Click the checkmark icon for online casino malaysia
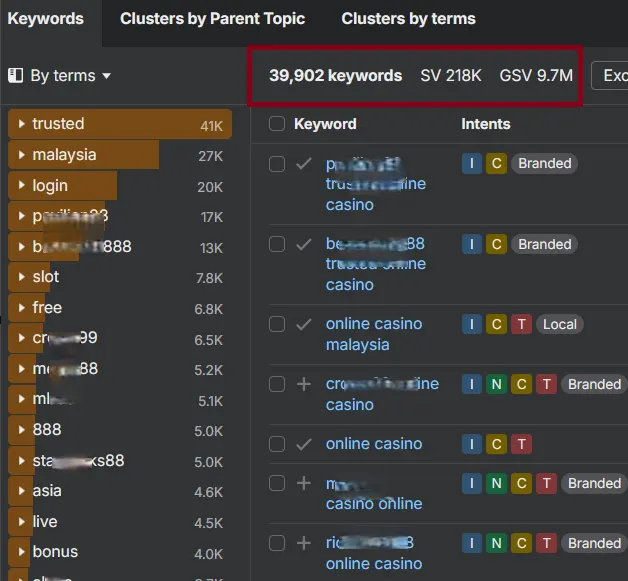Screen dimensions: 628x581 (304, 324)
